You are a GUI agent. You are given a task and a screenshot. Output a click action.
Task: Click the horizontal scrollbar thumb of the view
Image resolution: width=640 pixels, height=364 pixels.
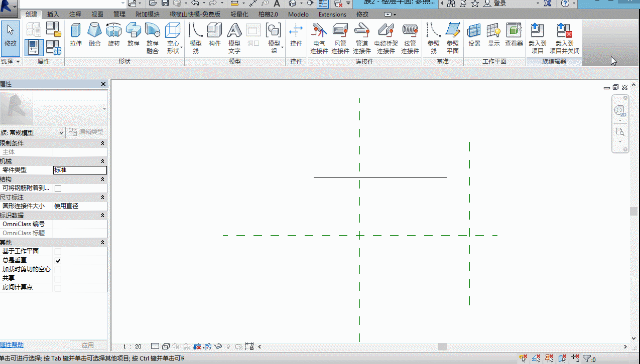point(442,346)
